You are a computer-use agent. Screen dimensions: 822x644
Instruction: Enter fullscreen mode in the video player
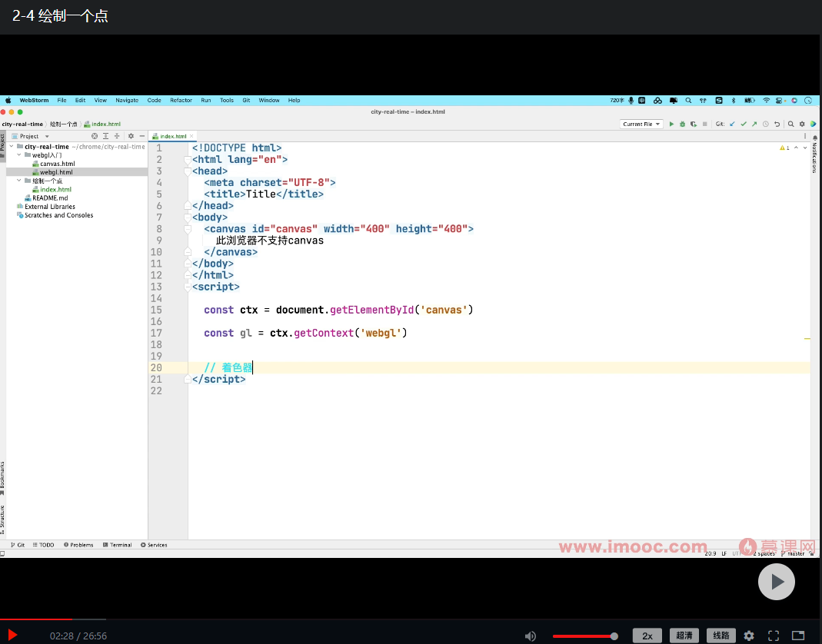point(774,636)
